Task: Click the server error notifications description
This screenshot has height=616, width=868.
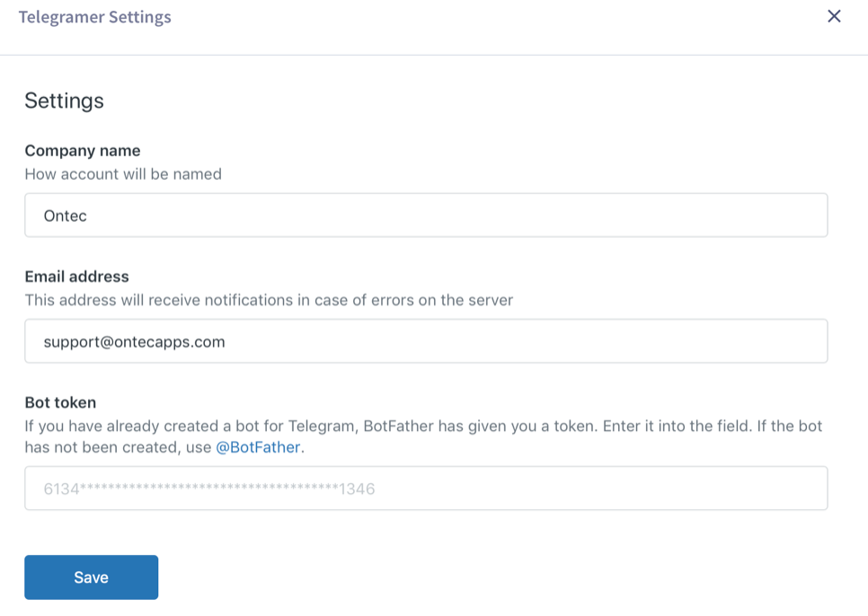Action: (269, 300)
